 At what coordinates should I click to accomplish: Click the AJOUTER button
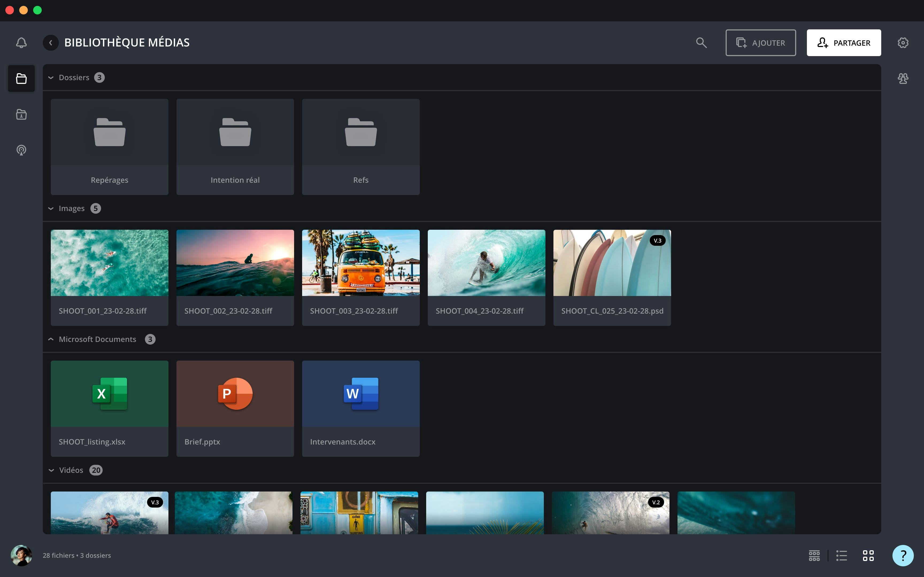(x=760, y=43)
